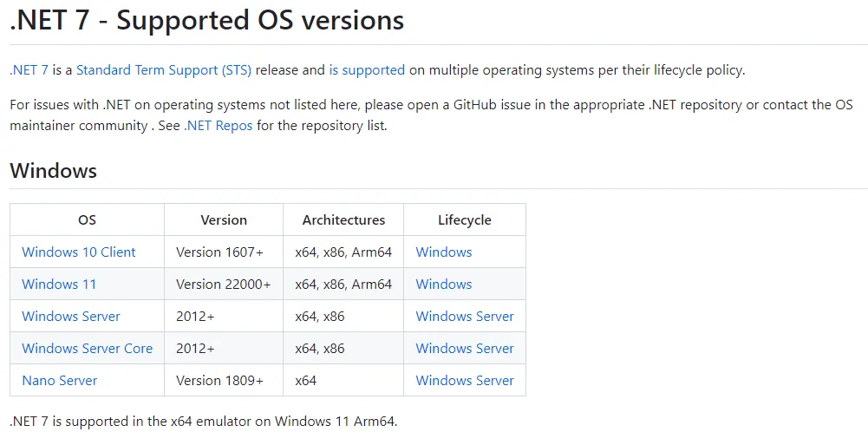This screenshot has width=868, height=445.
Task: Click the Windows 11 OS link
Action: click(59, 285)
